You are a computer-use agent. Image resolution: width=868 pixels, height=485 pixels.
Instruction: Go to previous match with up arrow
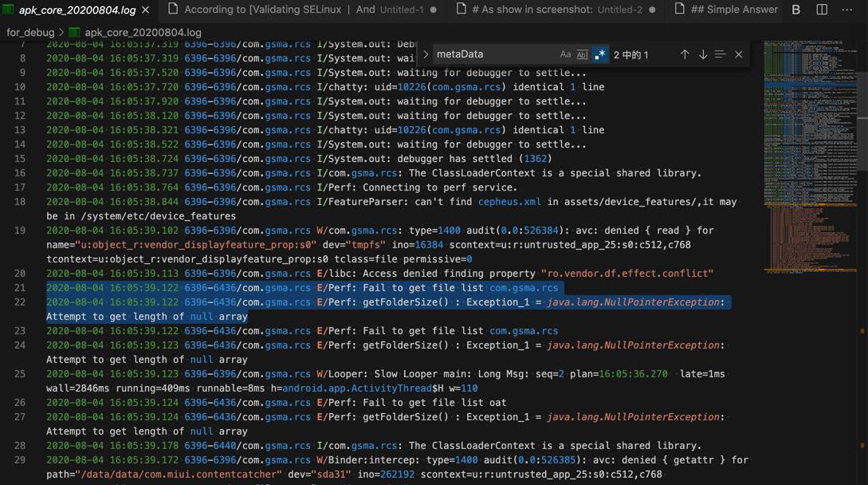[684, 54]
